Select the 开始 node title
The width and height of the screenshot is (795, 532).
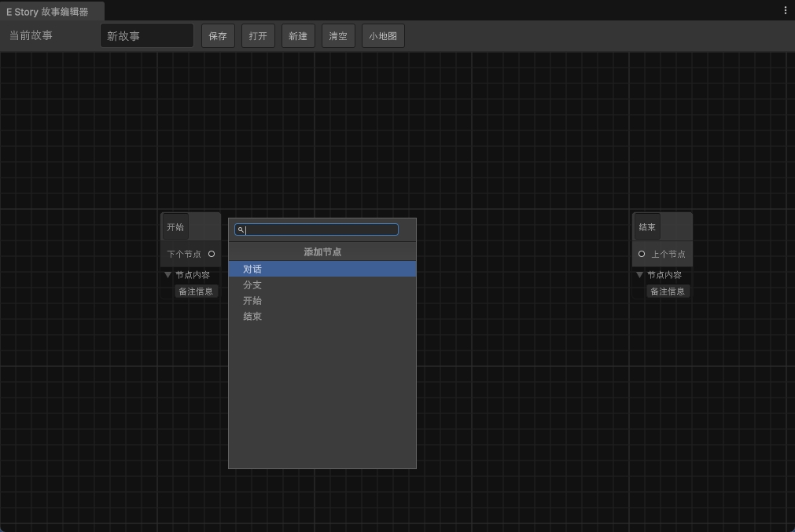(x=175, y=227)
